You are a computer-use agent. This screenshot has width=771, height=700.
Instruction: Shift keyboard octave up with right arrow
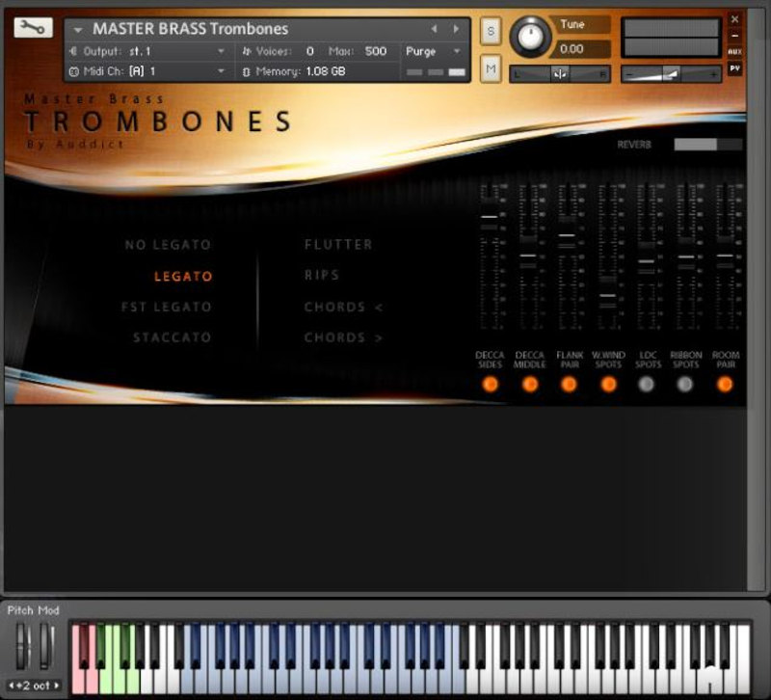pyautogui.click(x=57, y=685)
